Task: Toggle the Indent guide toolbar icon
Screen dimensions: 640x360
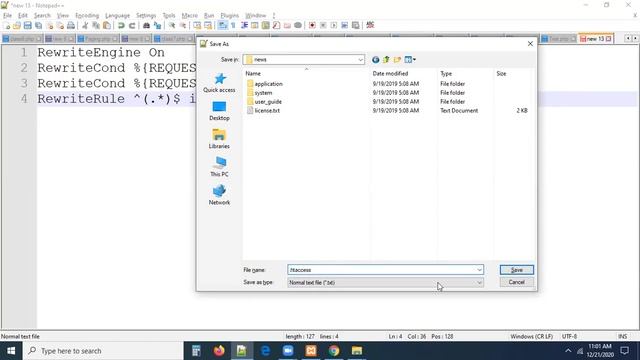Action: tap(244, 25)
